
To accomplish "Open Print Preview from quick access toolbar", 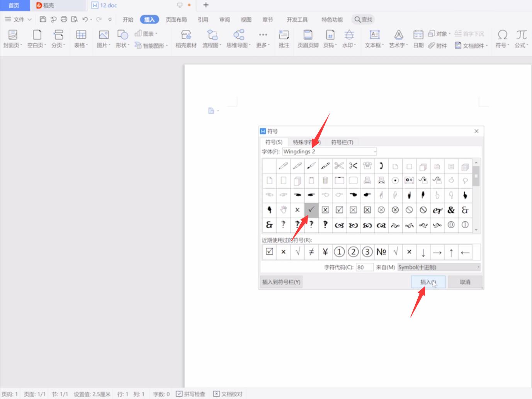I will [x=75, y=19].
